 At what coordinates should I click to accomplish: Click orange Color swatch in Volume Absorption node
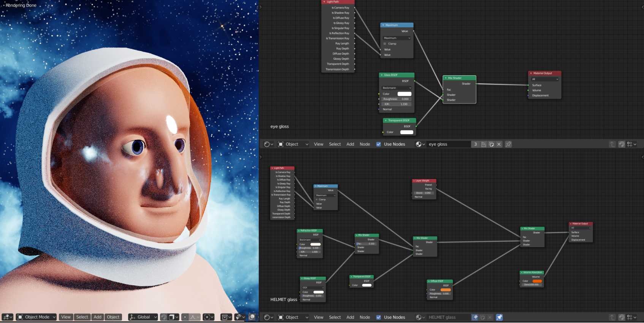coord(537,281)
